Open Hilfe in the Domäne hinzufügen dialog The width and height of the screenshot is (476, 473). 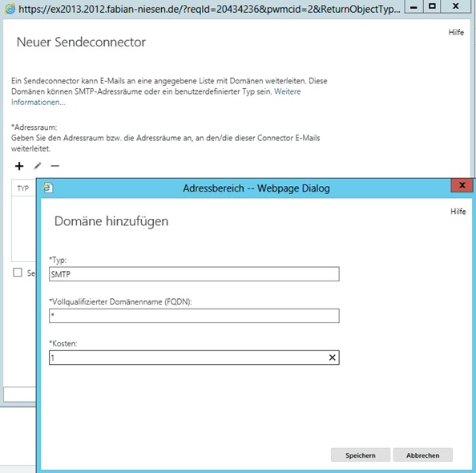(458, 212)
